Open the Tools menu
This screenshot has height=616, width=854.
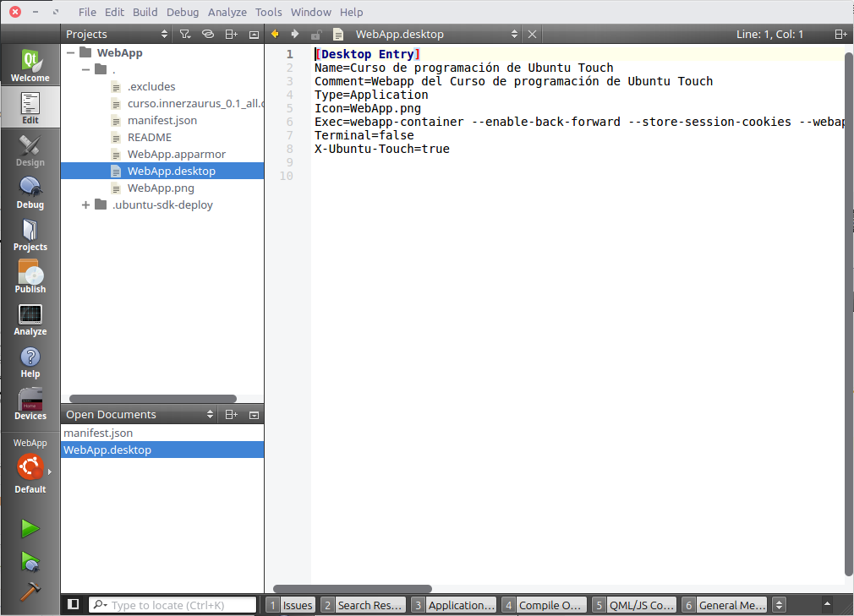[x=269, y=12]
